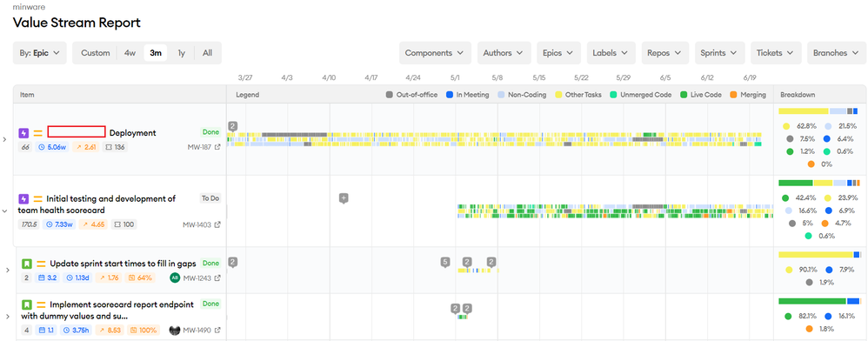Open ticket MW-187 link

click(200, 147)
